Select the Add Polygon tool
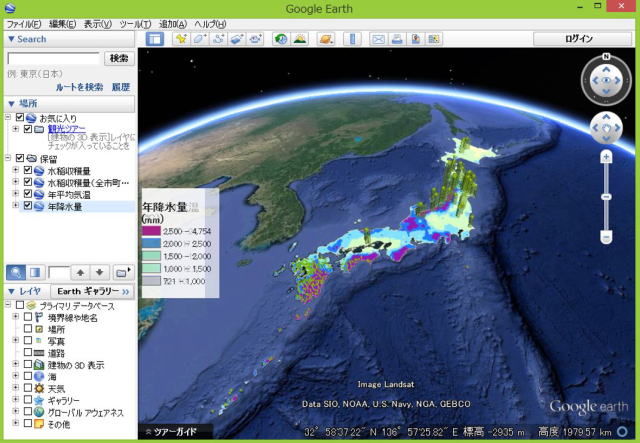This screenshot has height=443, width=640. [199, 39]
